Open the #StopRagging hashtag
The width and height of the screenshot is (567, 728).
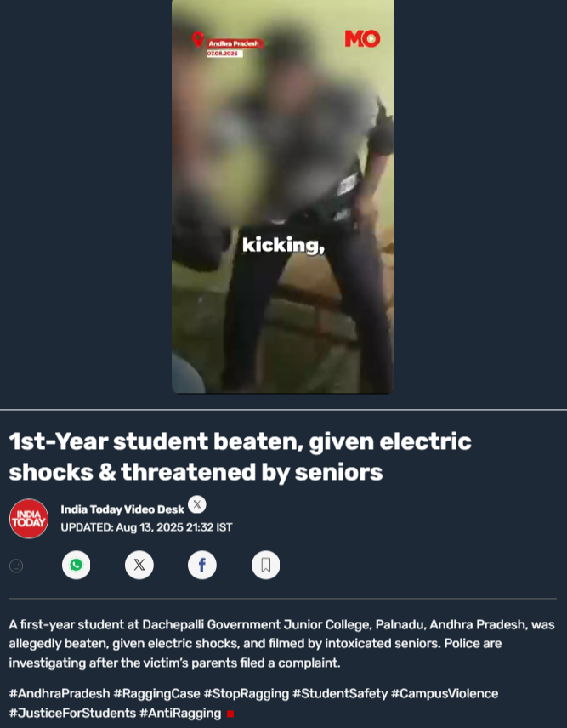coord(247,694)
